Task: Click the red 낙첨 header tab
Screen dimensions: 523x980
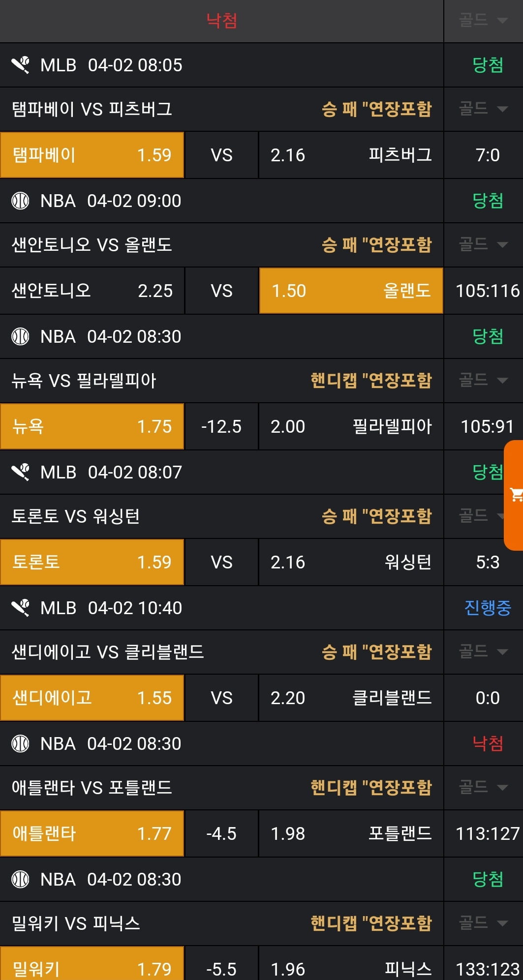Action: point(221,21)
